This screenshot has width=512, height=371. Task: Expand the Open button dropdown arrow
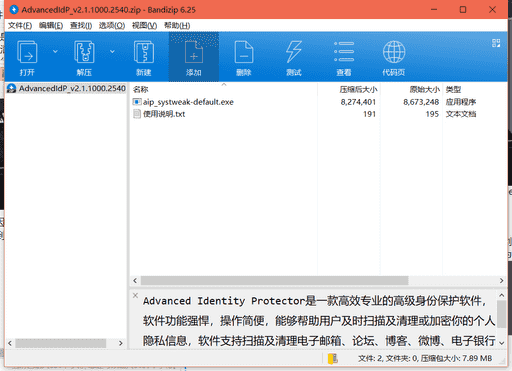[x=55, y=52]
